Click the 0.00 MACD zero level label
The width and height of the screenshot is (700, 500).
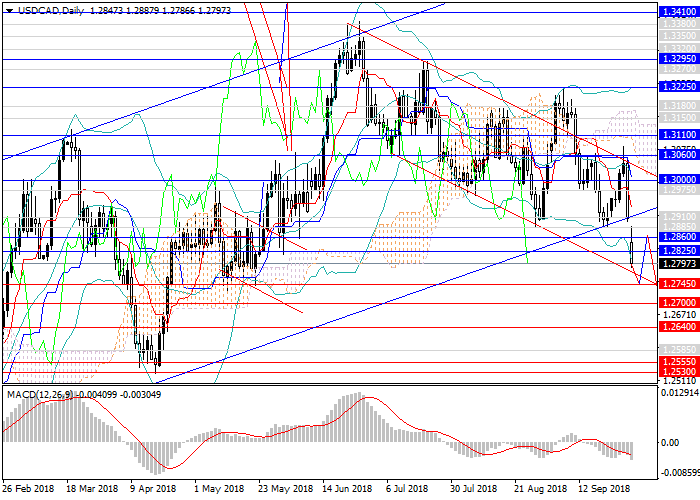pos(670,442)
